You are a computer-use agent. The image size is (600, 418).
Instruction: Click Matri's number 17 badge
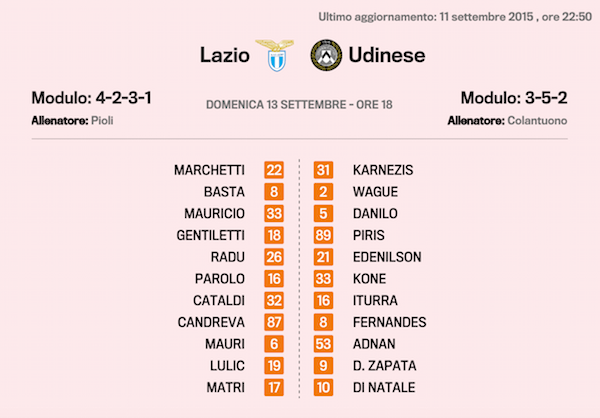(x=274, y=387)
